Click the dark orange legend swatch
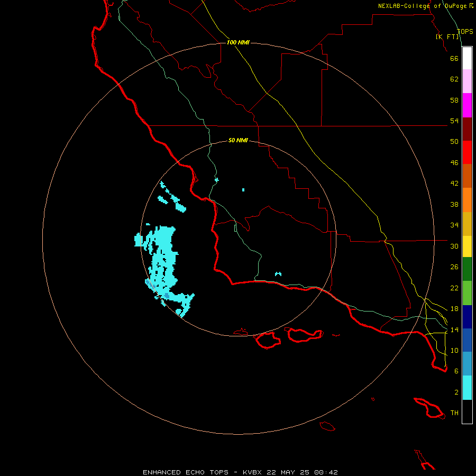This screenshot has height=476, width=476. click(467, 176)
